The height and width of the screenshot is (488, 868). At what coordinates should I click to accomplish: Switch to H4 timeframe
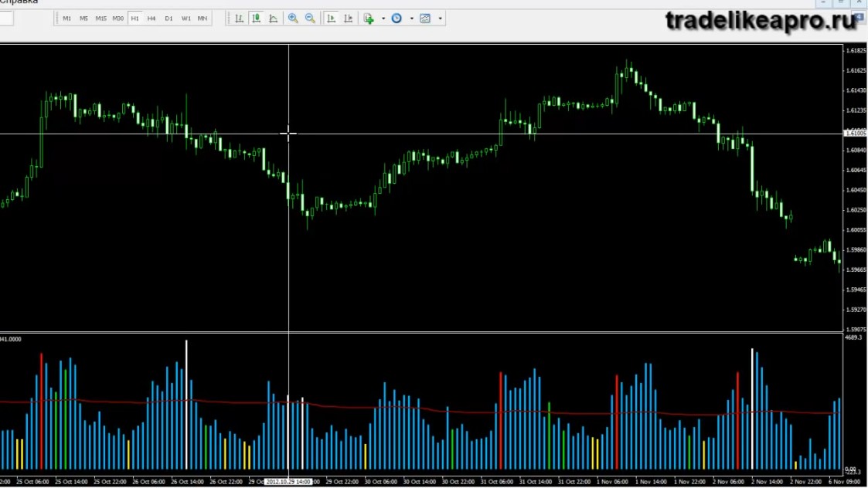tap(151, 19)
